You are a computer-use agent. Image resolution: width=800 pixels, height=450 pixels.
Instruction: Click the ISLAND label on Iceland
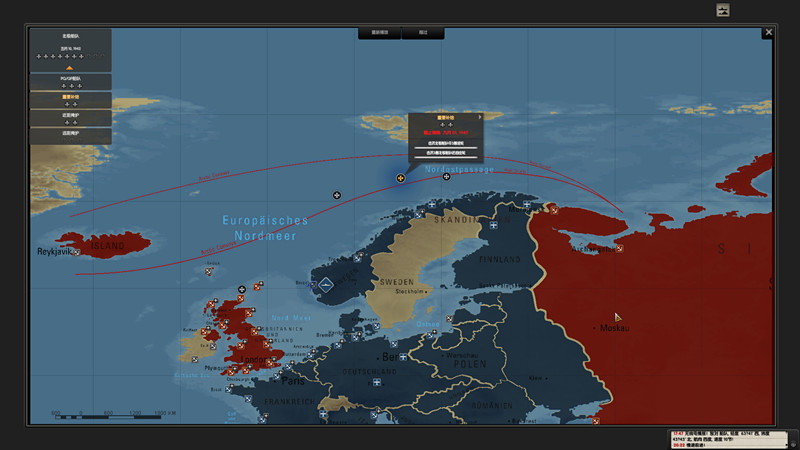(108, 246)
